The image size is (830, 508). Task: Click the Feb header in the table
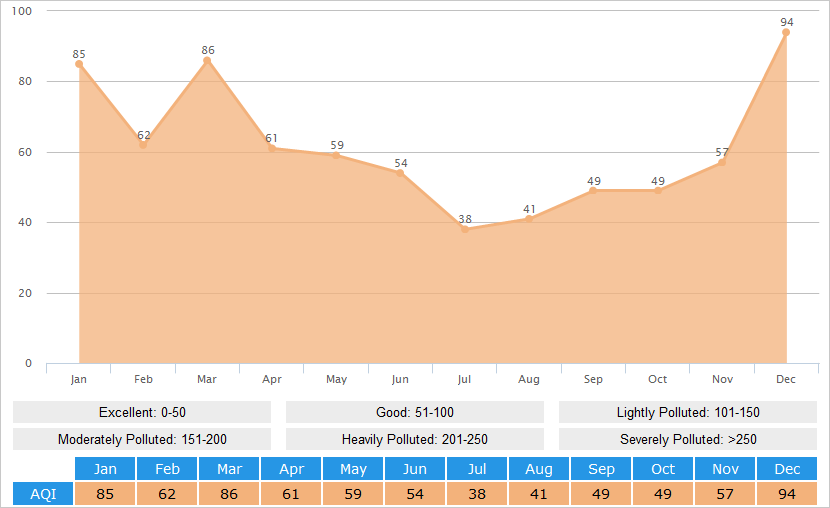tap(167, 469)
